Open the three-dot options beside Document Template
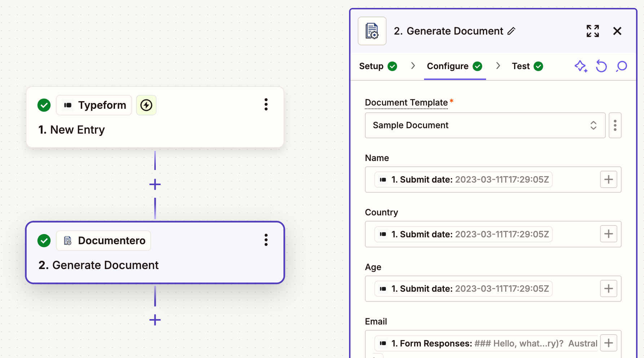The height and width of the screenshot is (358, 644). pyautogui.click(x=615, y=125)
